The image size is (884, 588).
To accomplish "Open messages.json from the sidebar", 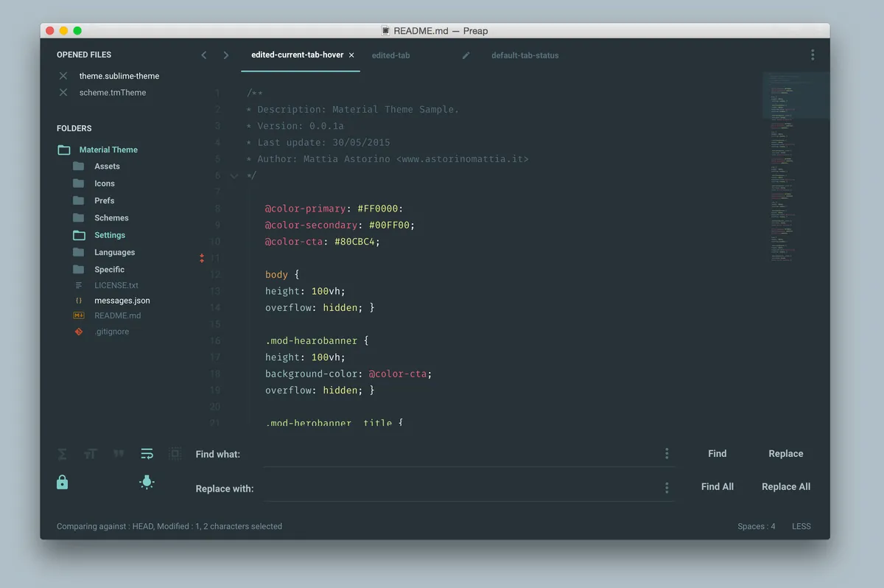I will [x=122, y=301].
